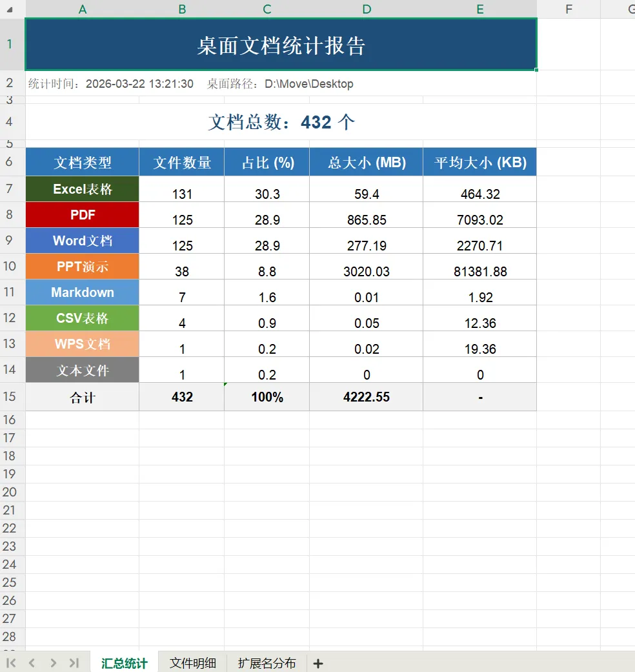
Task: Select the orange PPT演示 cell
Action: click(x=82, y=266)
